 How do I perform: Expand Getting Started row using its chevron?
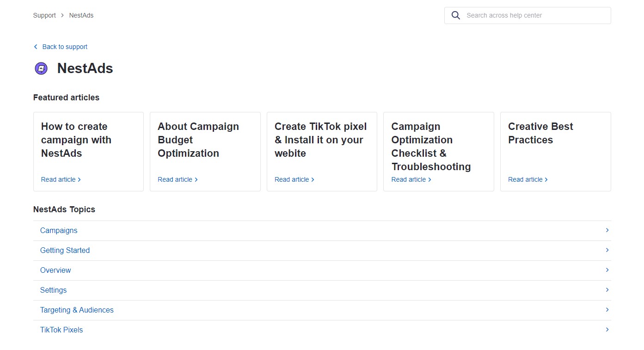tap(607, 250)
